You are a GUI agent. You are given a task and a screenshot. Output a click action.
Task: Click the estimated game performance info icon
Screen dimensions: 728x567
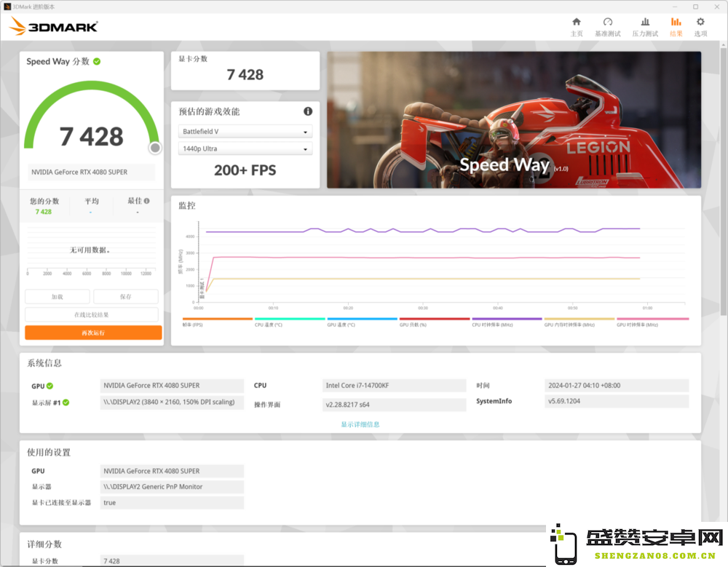click(308, 111)
